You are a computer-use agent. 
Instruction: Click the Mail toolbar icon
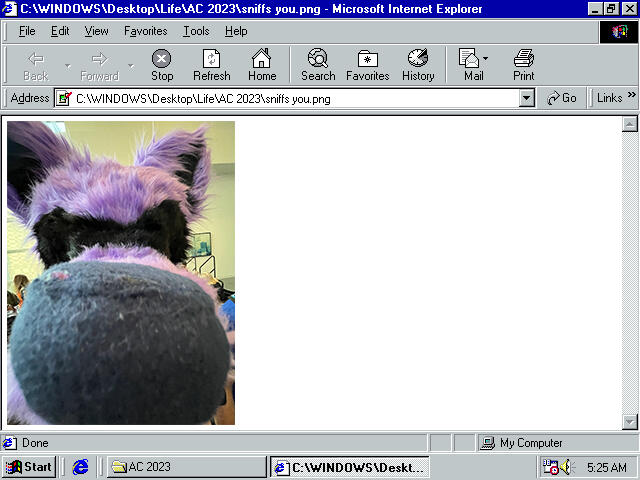471,65
